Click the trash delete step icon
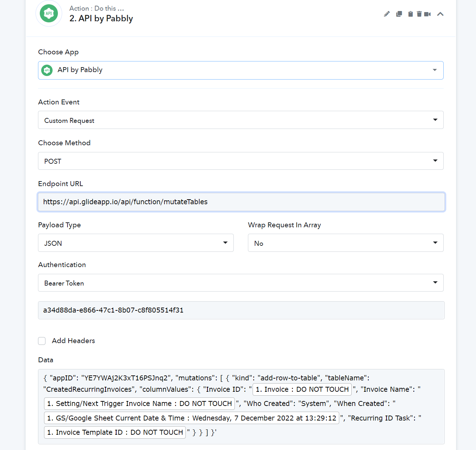This screenshot has width=476, height=450. (419, 14)
